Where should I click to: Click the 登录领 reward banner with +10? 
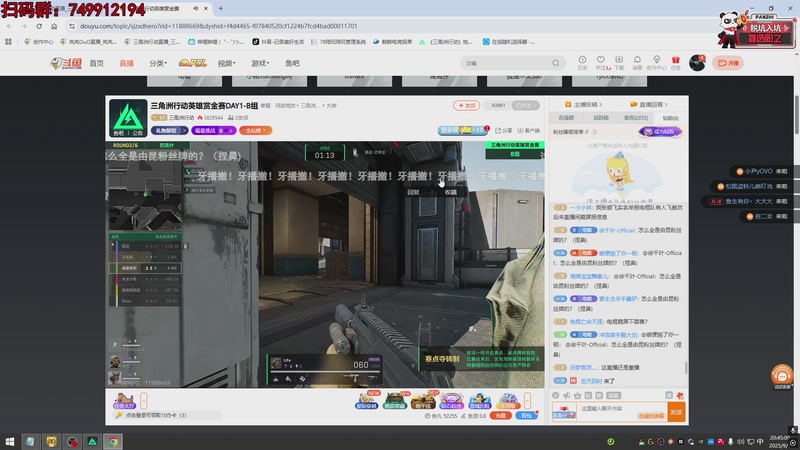pos(463,130)
